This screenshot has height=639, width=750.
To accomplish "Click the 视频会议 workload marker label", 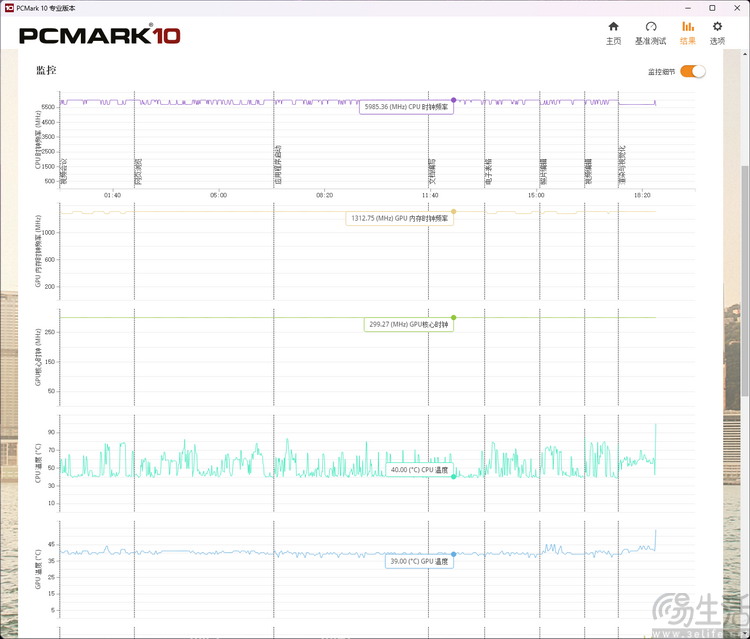I will tap(64, 171).
